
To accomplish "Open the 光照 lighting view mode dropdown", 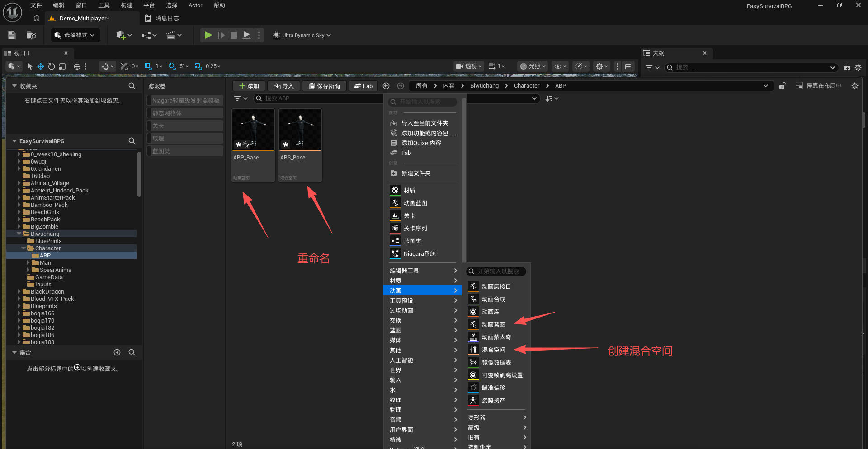I will click(x=533, y=66).
